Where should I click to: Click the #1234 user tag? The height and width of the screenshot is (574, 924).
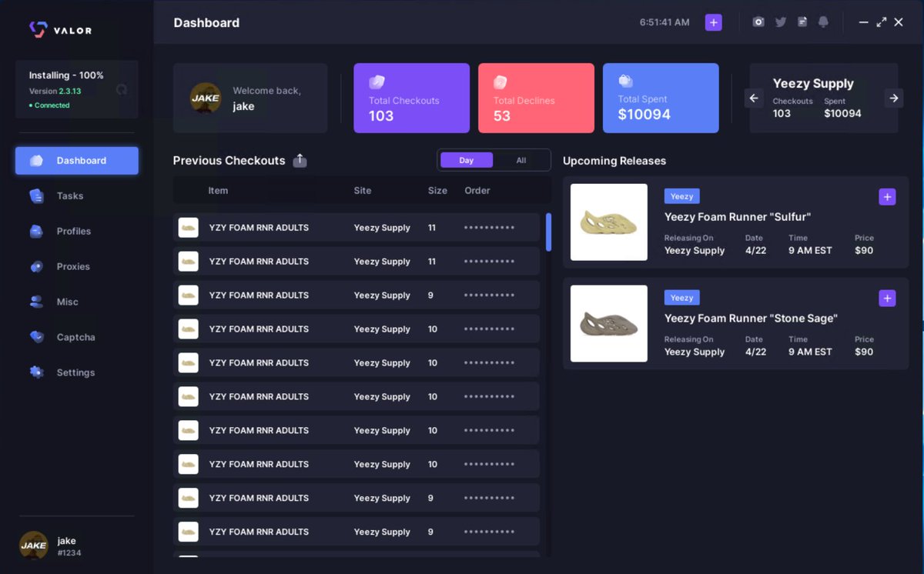coord(69,553)
